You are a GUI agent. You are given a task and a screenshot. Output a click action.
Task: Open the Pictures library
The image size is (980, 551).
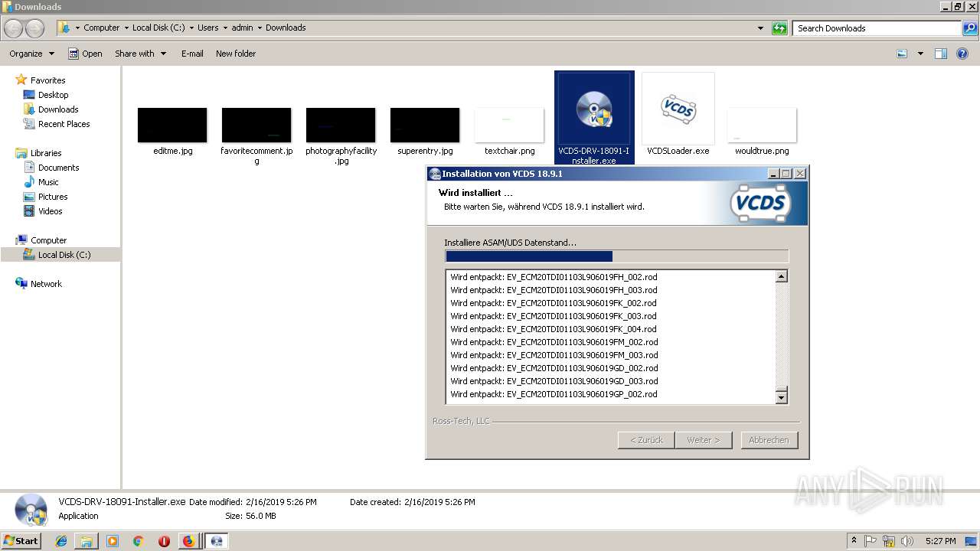coord(53,197)
